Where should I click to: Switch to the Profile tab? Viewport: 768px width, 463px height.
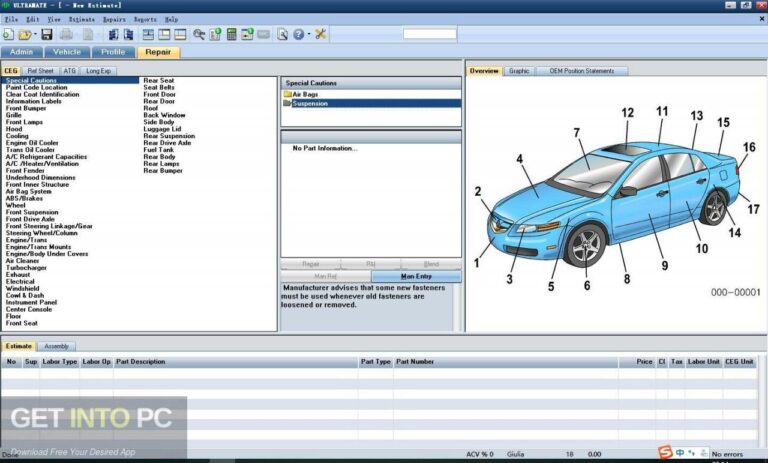tap(113, 52)
